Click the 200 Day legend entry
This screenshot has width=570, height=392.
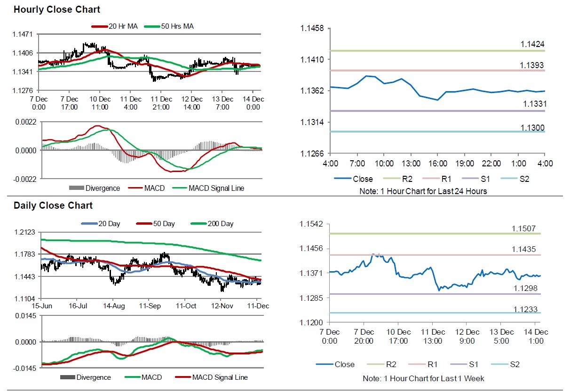pyautogui.click(x=212, y=224)
